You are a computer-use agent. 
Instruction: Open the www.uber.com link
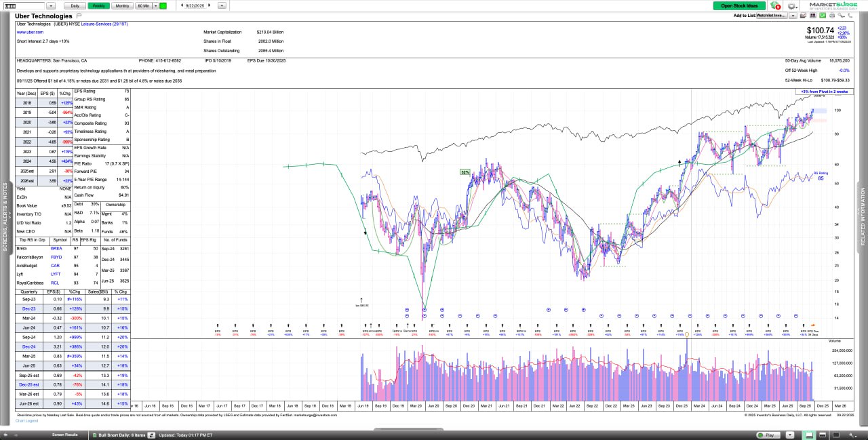(31, 32)
